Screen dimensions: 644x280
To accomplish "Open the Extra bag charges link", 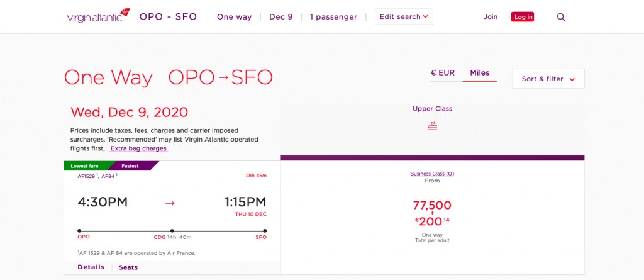I will (138, 148).
